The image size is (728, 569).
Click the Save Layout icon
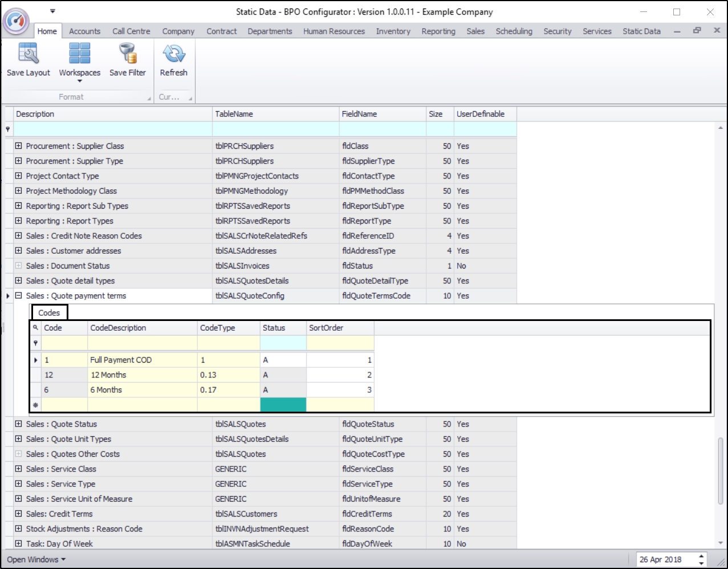(x=29, y=54)
